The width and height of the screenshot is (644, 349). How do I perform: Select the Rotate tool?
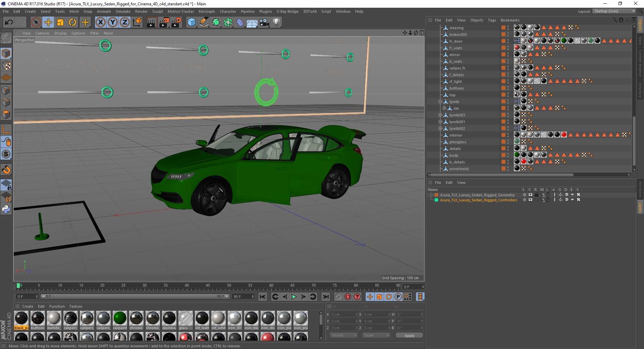[72, 22]
